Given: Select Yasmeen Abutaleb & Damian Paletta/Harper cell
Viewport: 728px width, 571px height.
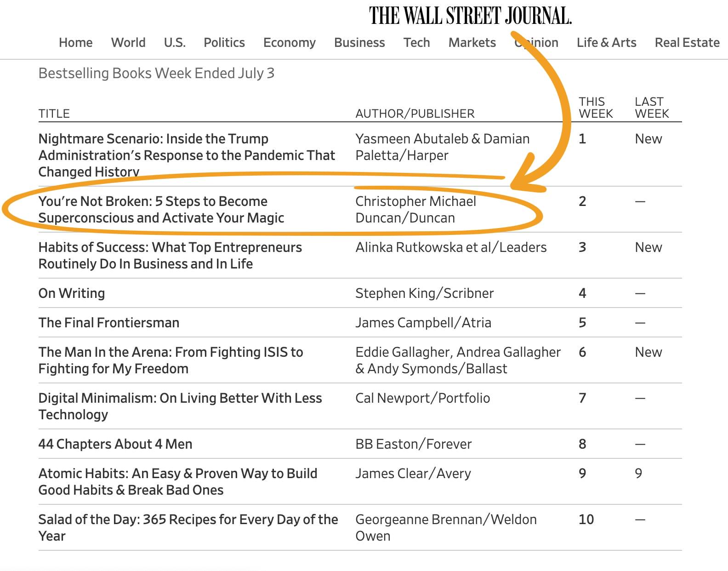Looking at the screenshot, I should click(x=443, y=147).
